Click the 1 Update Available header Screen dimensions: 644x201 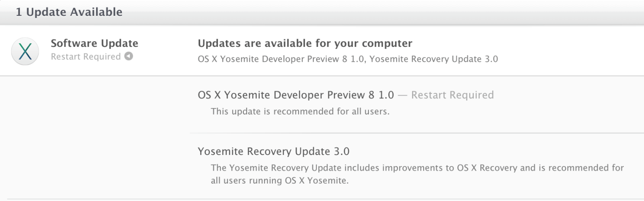(69, 12)
